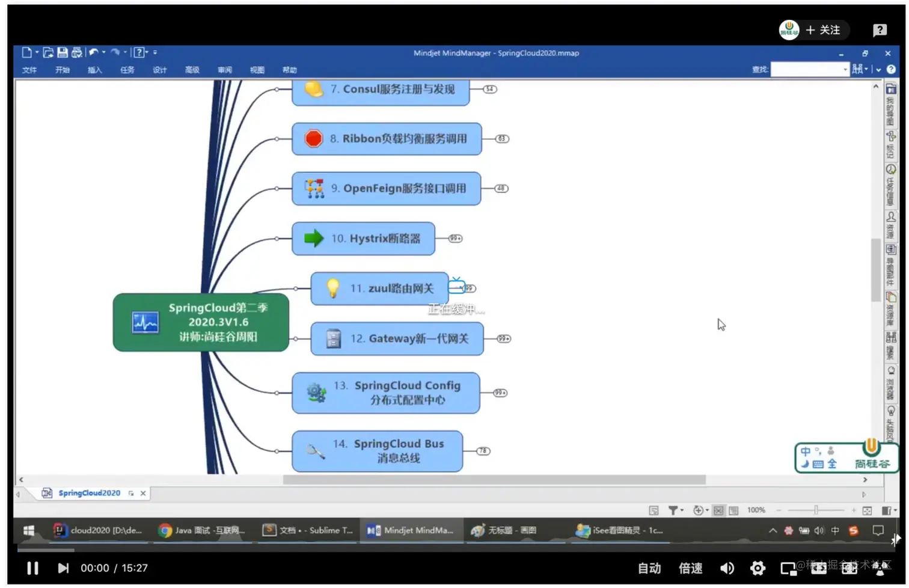Image resolution: width=909 pixels, height=588 pixels.
Task: Click the video settings gear icon
Action: [x=757, y=568]
